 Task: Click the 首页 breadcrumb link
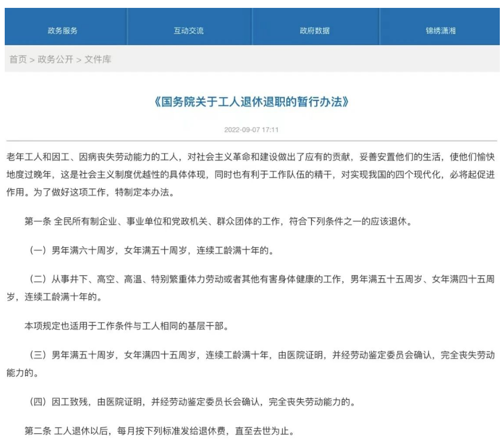18,59
